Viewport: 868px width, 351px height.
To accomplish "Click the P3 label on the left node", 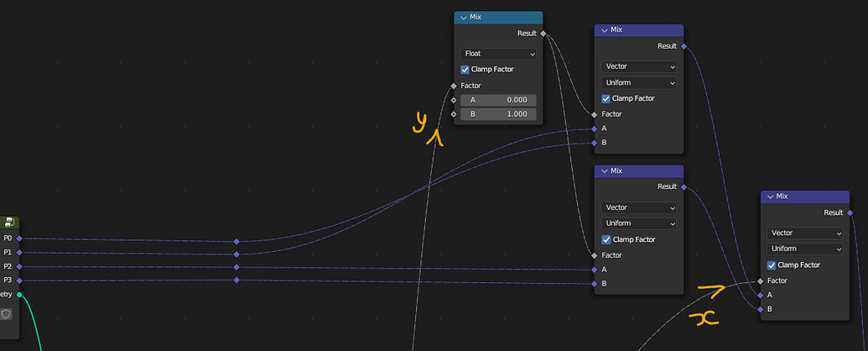I will (8, 280).
